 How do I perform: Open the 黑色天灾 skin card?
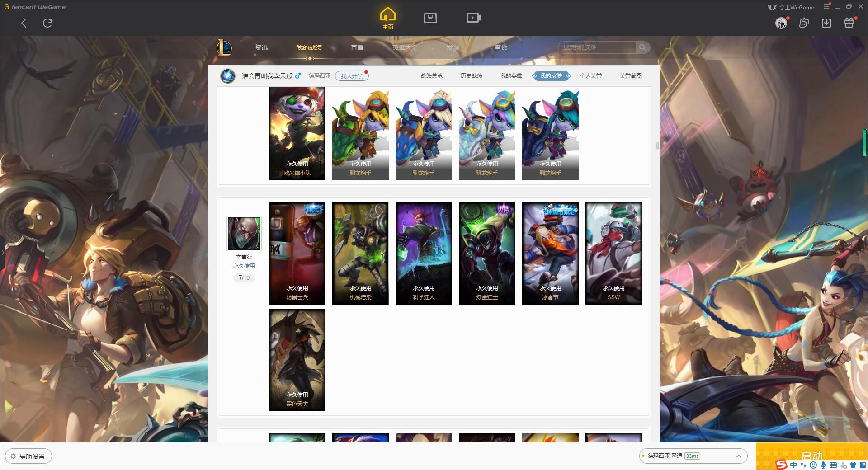click(x=297, y=360)
